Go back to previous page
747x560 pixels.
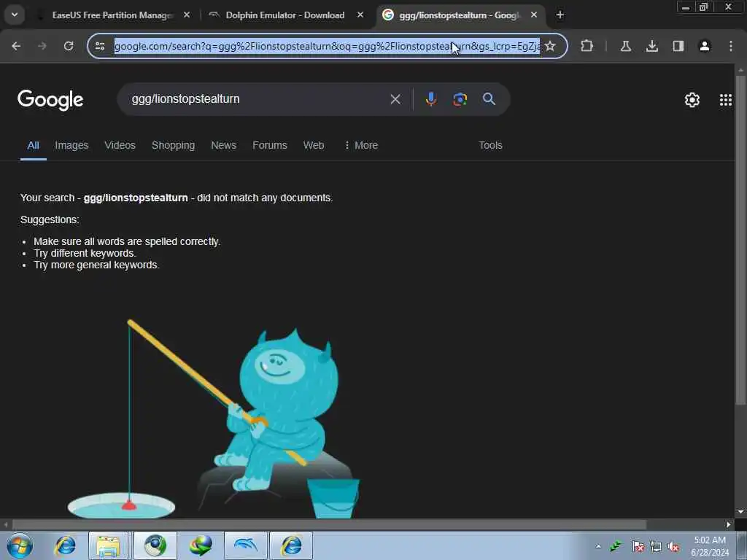click(16, 46)
